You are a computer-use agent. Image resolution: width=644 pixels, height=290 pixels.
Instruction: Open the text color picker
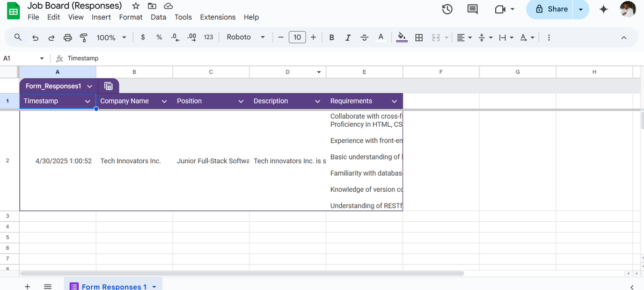pyautogui.click(x=381, y=37)
